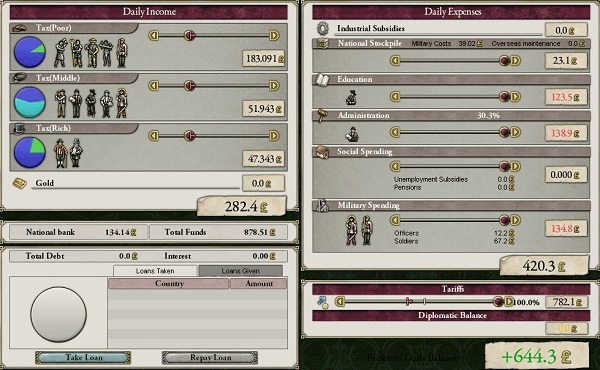Viewport: 600px width, 370px height.
Task: Click the Administration slider knob
Action: pyautogui.click(x=504, y=132)
